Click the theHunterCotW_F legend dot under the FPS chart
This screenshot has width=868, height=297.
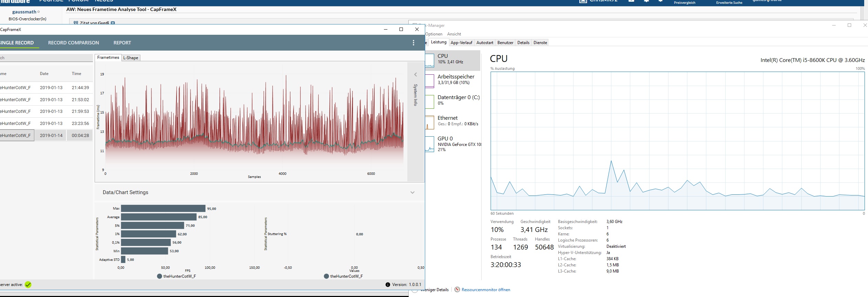point(159,276)
